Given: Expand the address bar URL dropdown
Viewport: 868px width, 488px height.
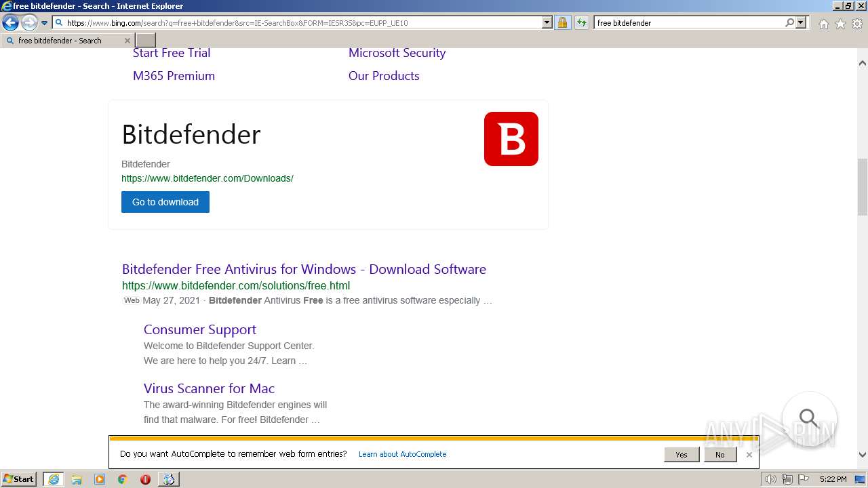Looking at the screenshot, I should tap(547, 22).
